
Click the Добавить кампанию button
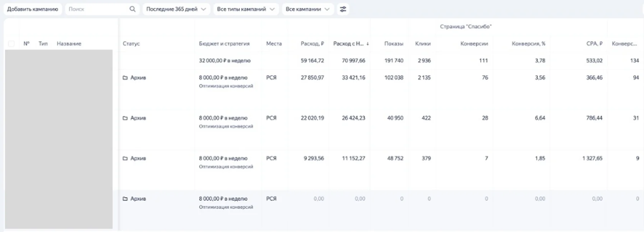[x=33, y=9]
